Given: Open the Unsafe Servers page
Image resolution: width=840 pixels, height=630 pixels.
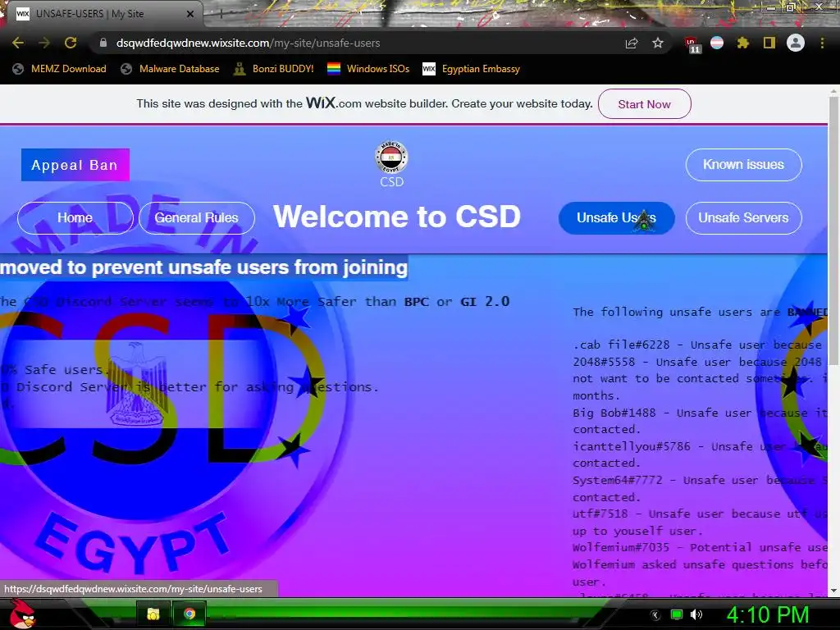Looking at the screenshot, I should (x=743, y=218).
